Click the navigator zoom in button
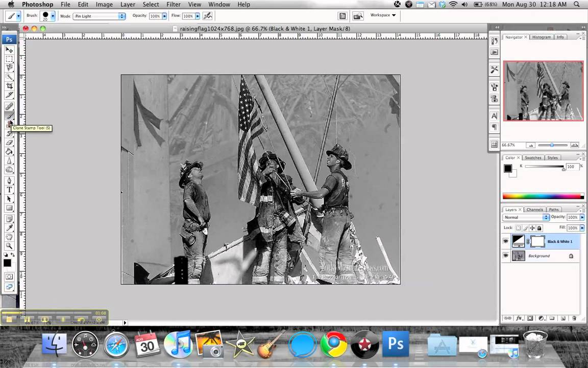 click(574, 145)
